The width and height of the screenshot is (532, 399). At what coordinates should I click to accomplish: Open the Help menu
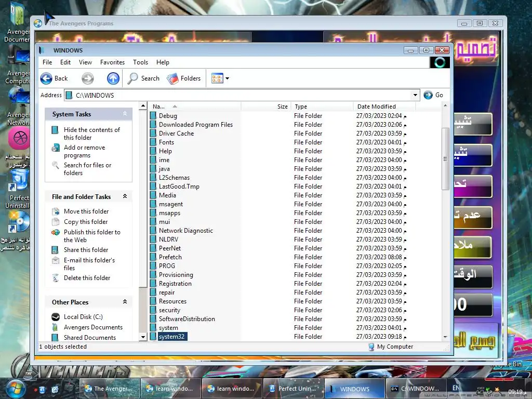click(163, 62)
